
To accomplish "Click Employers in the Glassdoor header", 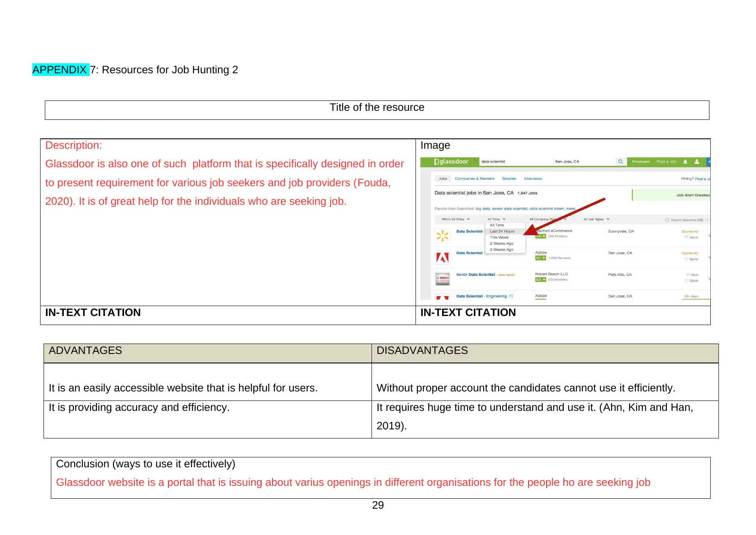I will pos(640,162).
